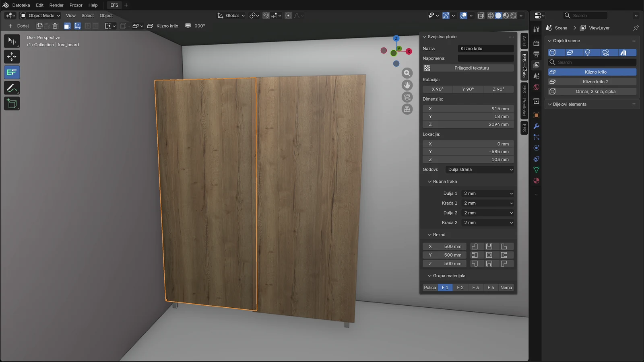The image size is (644, 362).
Task: Open the Tool properties tab icon
Action: click(536, 29)
